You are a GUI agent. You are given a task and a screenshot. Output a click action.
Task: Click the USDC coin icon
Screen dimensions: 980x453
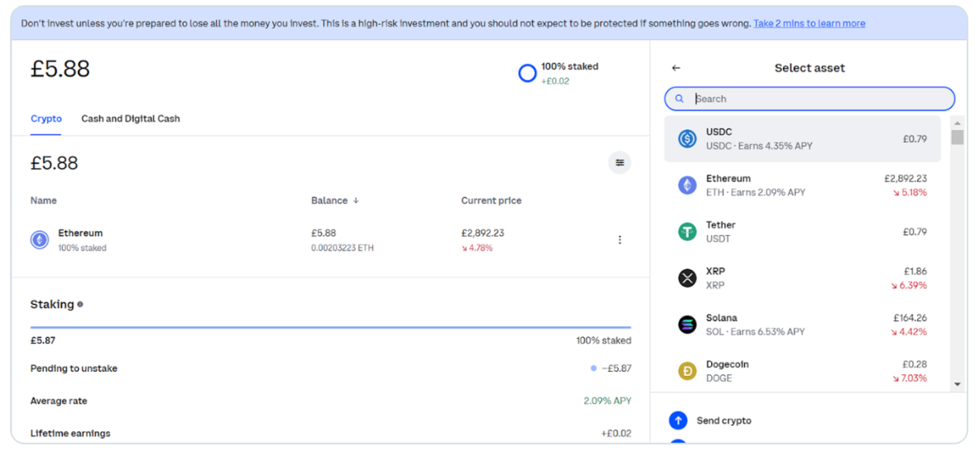coord(687,139)
